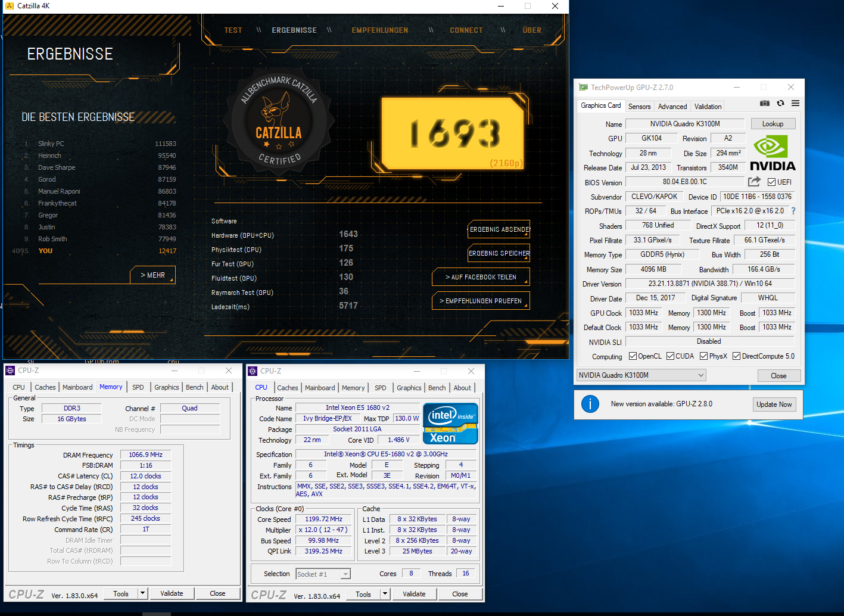Click Validate in the CPU tab CPU-Z window
Screen dimensions: 844x616
[x=414, y=594]
